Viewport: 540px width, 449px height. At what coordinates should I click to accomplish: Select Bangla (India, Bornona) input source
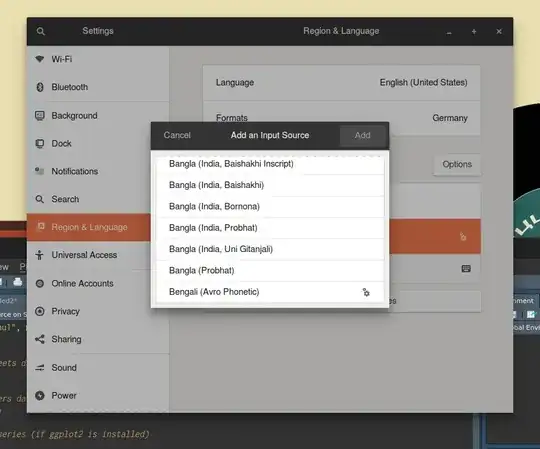coord(270,207)
